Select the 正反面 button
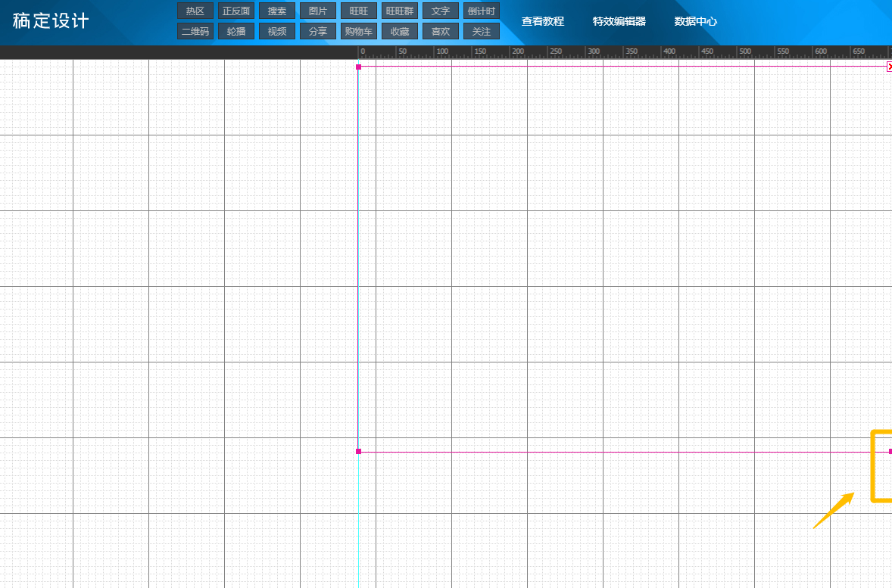The height and width of the screenshot is (588, 892). pyautogui.click(x=236, y=11)
